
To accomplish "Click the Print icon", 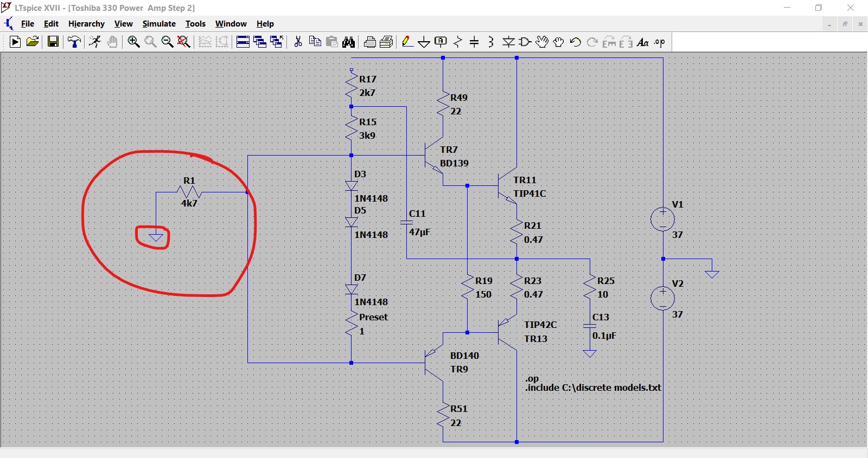I will coord(387,42).
